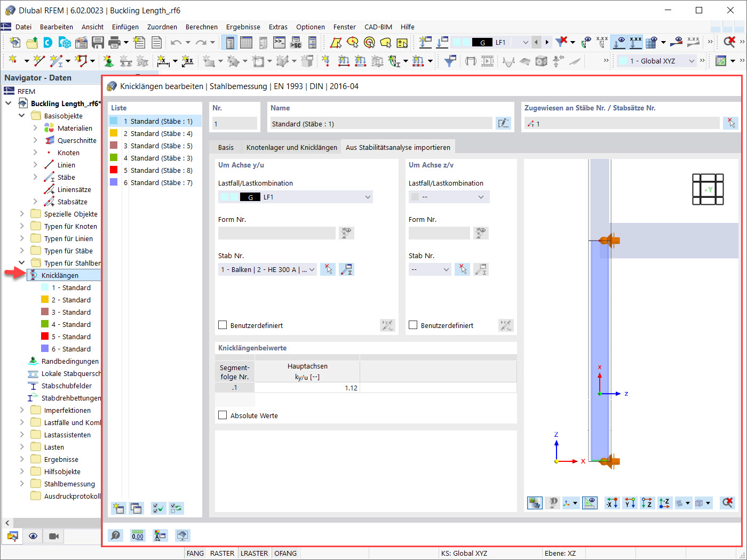Click the video camera icon in Navigator footer
The image size is (747, 560).
pos(54,536)
